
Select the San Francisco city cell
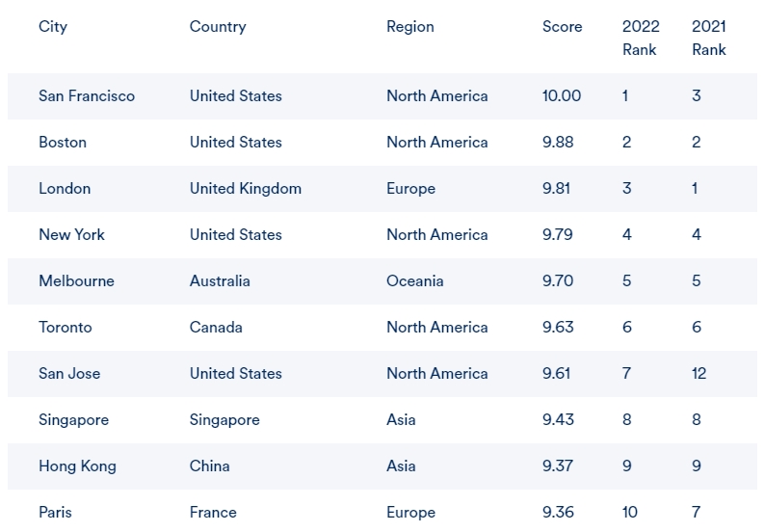(x=87, y=96)
